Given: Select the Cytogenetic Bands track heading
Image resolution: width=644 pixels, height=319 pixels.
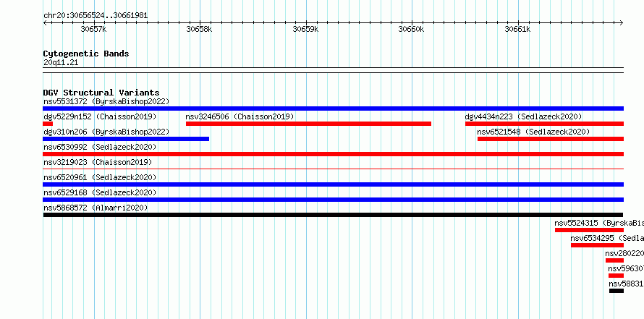Looking at the screenshot, I should [86, 54].
